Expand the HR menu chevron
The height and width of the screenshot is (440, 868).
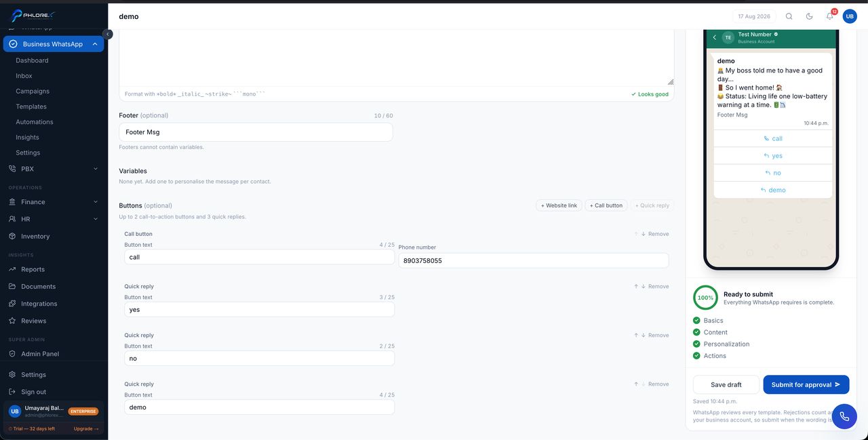tap(95, 219)
